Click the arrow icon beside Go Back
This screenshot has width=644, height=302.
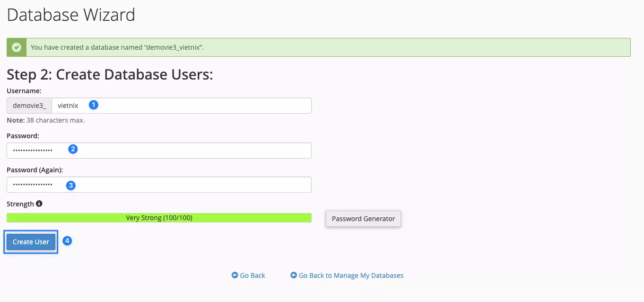pos(234,275)
